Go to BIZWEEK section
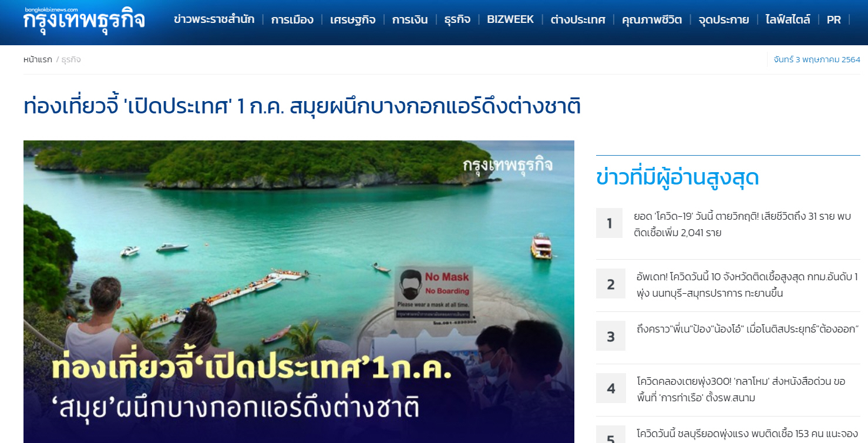This screenshot has height=443, width=868. point(510,19)
